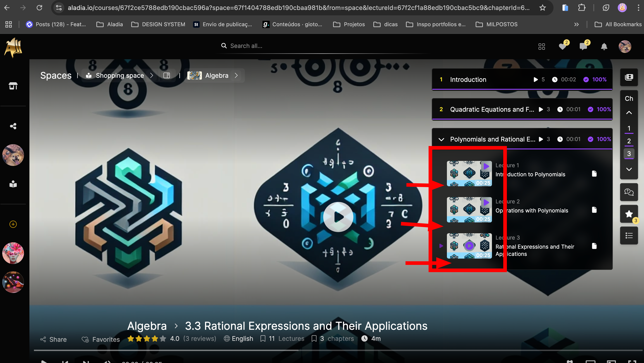This screenshot has width=644, height=363.
Task: Open the browser apps grid in bookmarks bar
Action: [x=9, y=24]
